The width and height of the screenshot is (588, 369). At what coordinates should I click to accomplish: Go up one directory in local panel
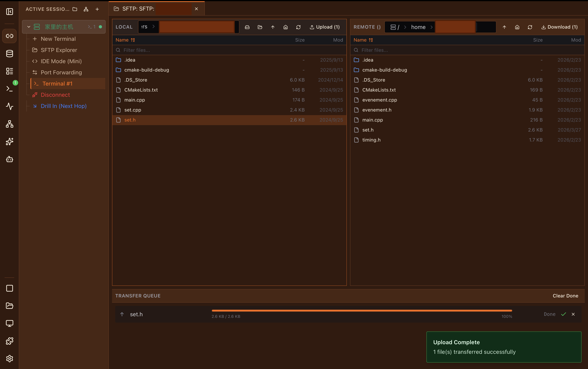coord(273,27)
